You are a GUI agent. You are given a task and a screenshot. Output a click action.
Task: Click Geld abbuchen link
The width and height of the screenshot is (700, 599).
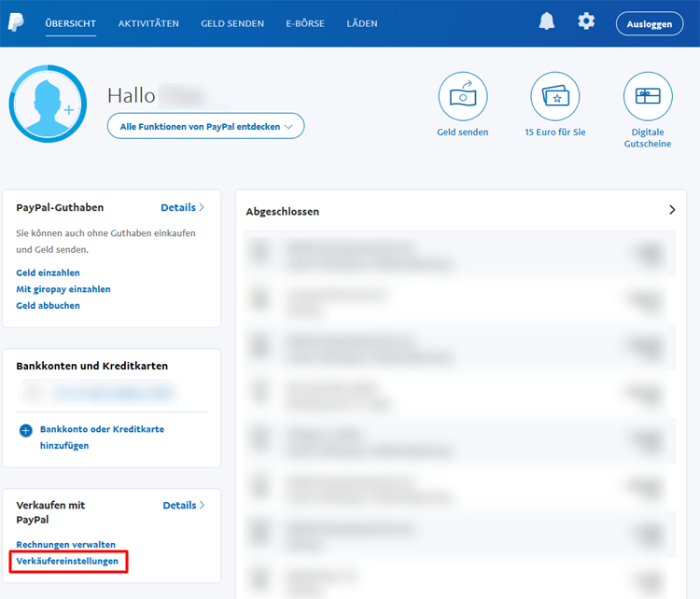pyautogui.click(x=48, y=306)
